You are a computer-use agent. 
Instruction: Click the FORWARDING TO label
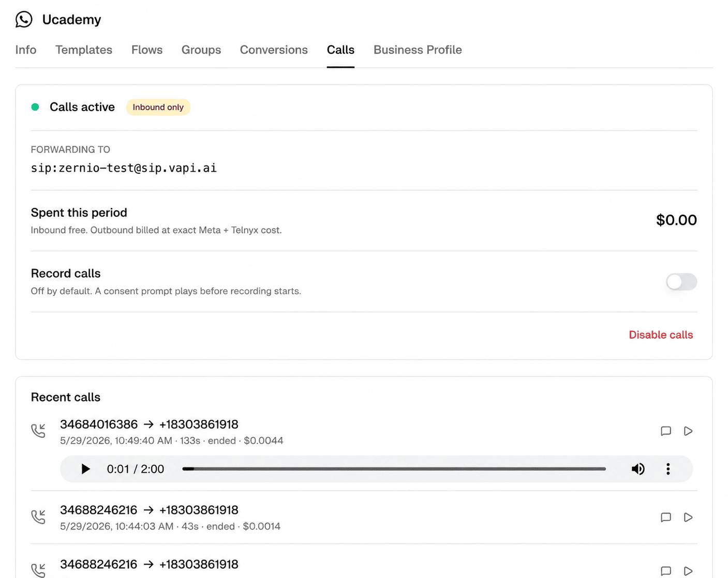70,149
